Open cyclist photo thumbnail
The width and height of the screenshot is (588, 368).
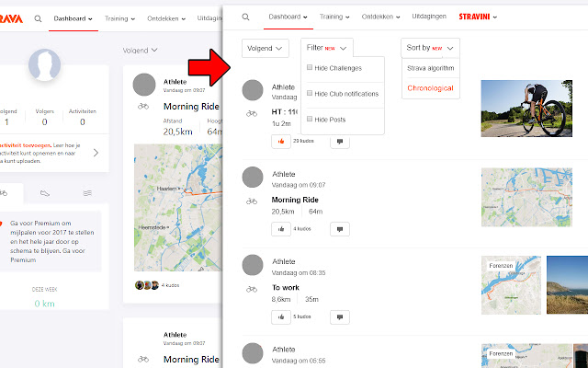coord(526,109)
